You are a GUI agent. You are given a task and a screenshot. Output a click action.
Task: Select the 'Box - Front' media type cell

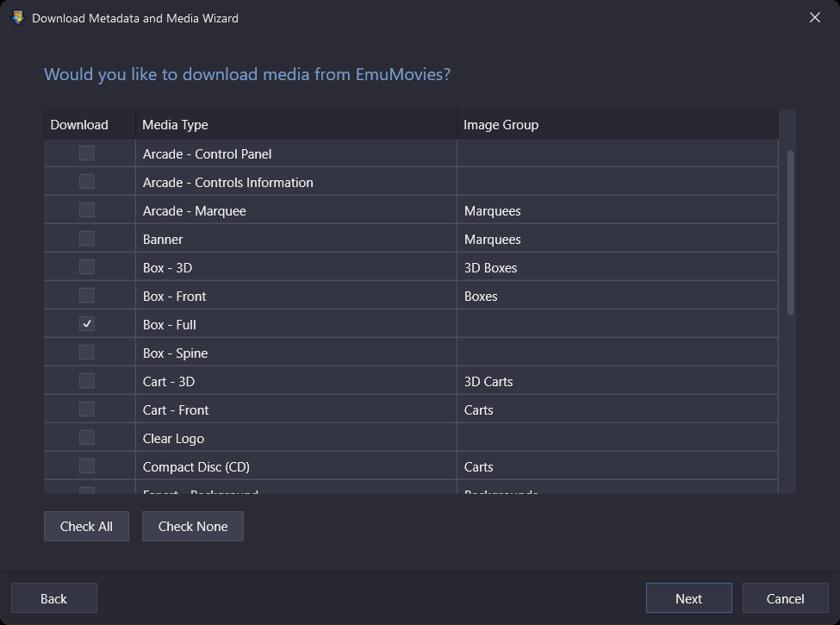click(x=296, y=296)
